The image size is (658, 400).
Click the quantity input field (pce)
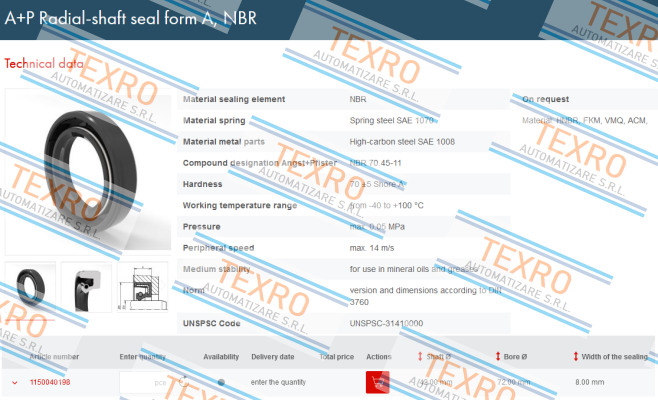[x=144, y=382]
